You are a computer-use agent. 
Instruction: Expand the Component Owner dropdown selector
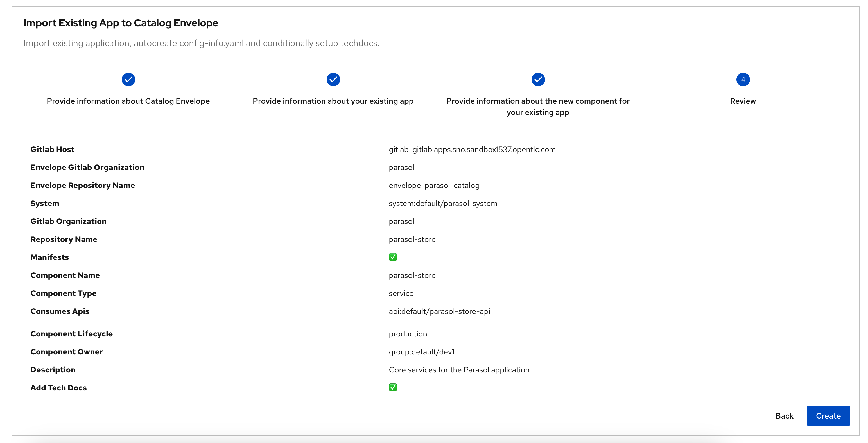click(424, 351)
